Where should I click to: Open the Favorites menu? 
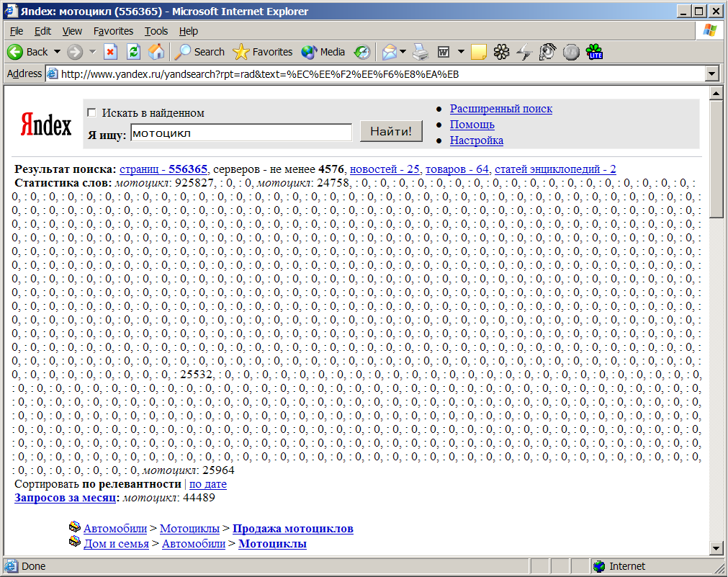click(113, 31)
